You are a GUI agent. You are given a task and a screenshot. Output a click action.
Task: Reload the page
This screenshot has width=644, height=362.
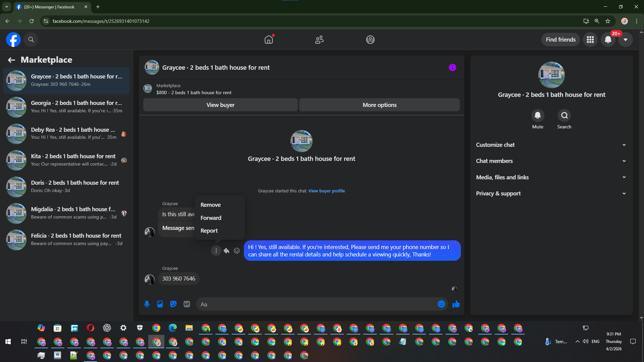coord(32,21)
